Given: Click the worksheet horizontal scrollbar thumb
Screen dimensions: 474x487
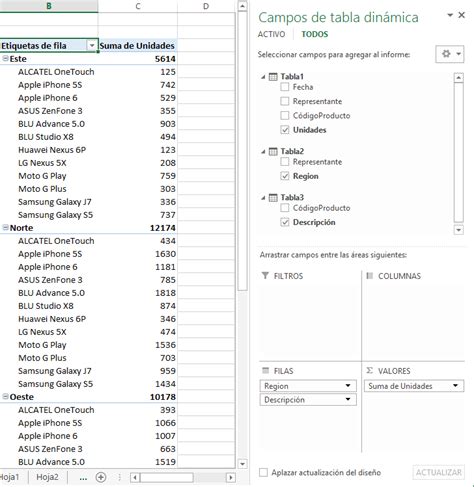Looking at the screenshot, I should click(167, 477).
